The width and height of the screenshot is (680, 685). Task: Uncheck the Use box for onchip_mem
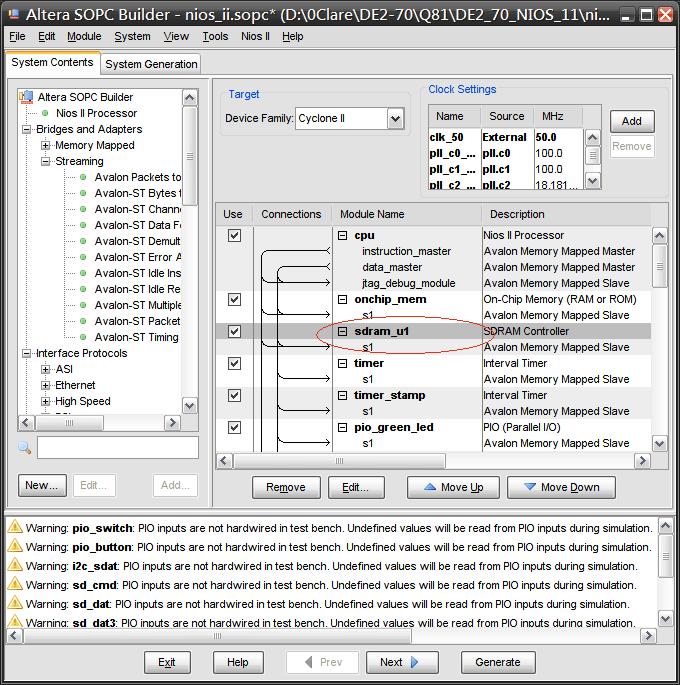tap(235, 299)
